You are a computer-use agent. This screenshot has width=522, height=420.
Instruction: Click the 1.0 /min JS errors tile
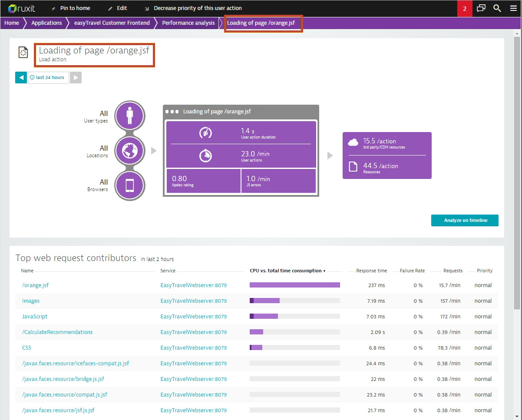pyautogui.click(x=278, y=181)
